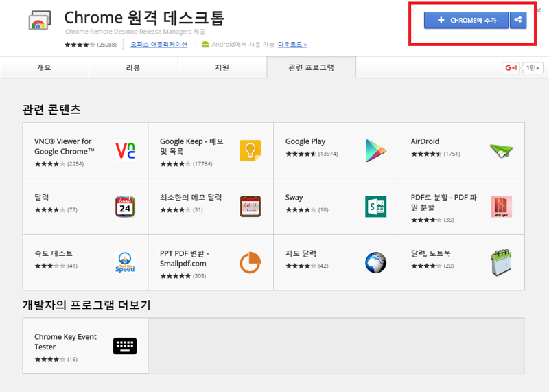This screenshot has width=549, height=392.
Task: Open the PDF로 분할 - PDF 파일 분할 title
Action: point(443,203)
